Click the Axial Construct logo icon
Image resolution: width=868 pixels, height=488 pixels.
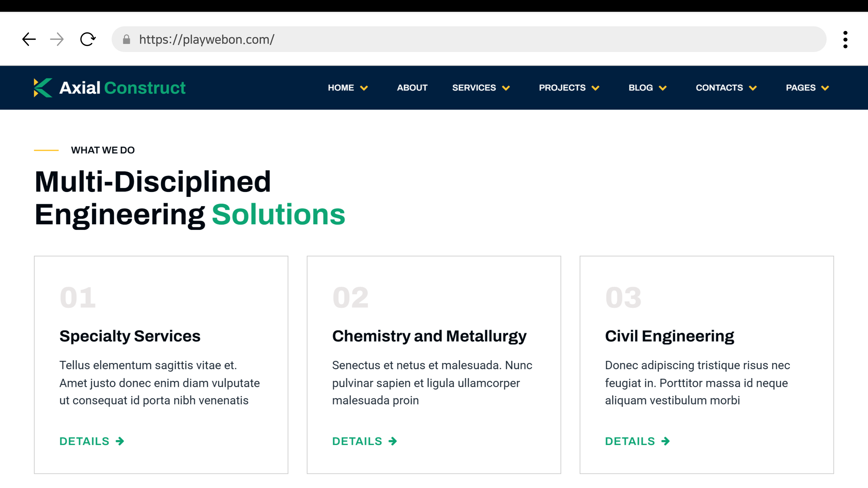point(43,88)
